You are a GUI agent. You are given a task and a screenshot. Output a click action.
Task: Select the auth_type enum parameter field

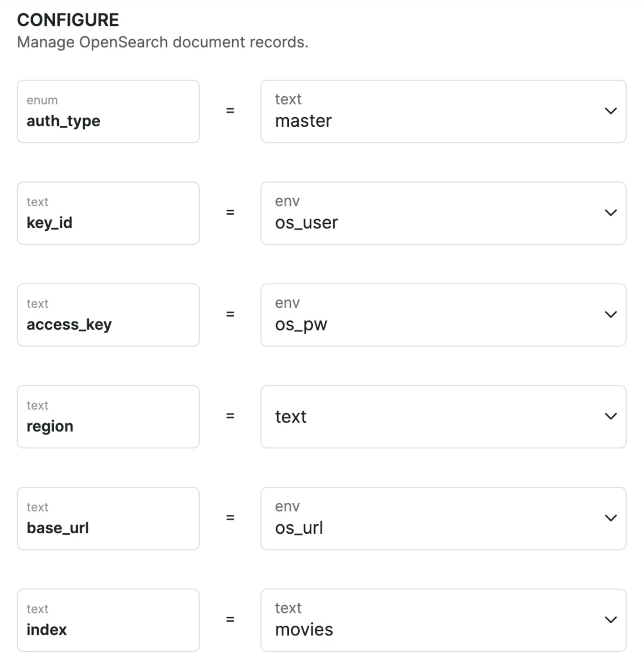click(x=108, y=112)
